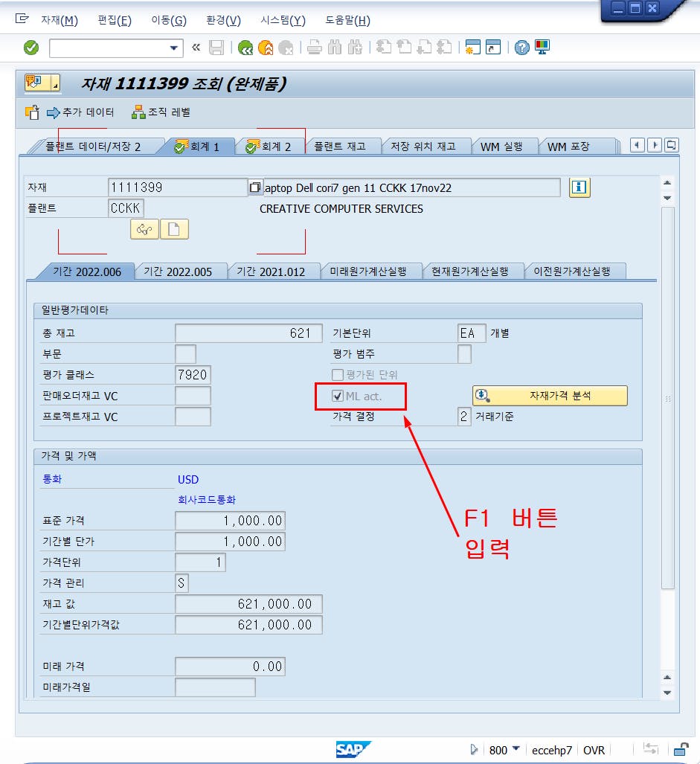This screenshot has width=700, height=764.
Task: Open the 편집(E) menu
Action: click(x=115, y=21)
